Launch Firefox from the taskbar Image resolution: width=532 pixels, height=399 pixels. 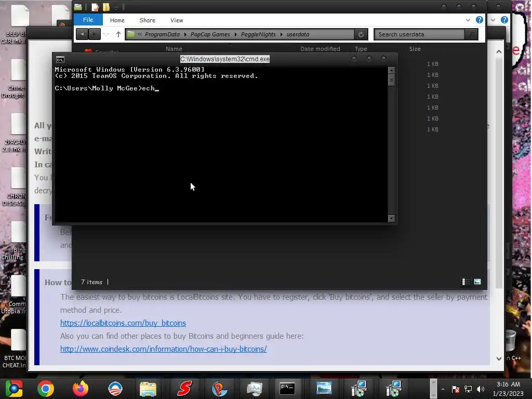[x=81, y=389]
